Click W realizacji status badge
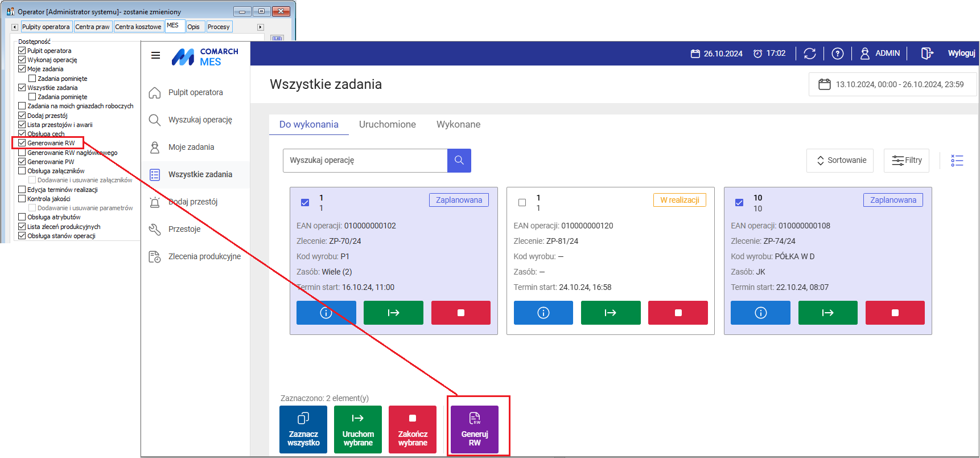The width and height of the screenshot is (980, 458). tap(680, 200)
